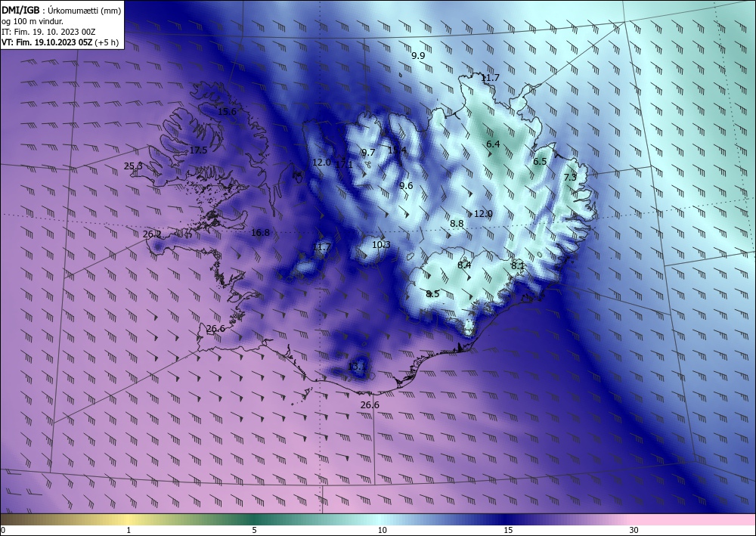Click the 15.6 value in the Westfjords

tap(227, 111)
